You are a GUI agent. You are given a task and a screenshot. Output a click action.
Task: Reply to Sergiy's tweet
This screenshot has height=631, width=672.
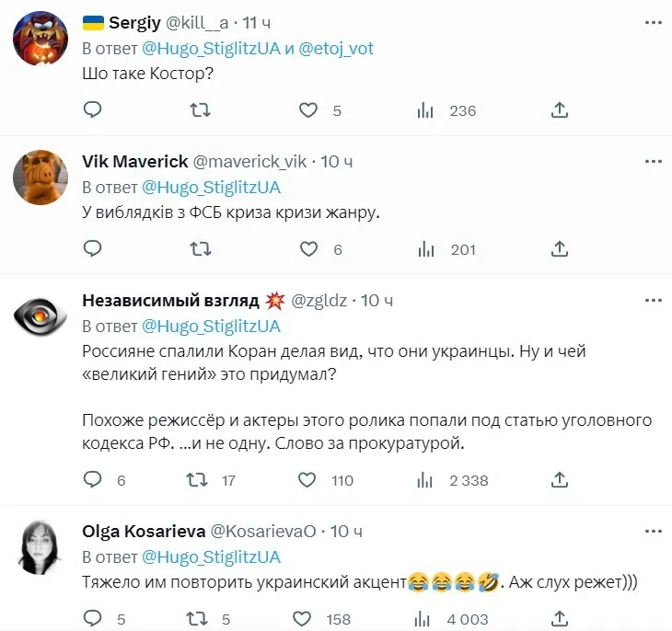point(92,110)
